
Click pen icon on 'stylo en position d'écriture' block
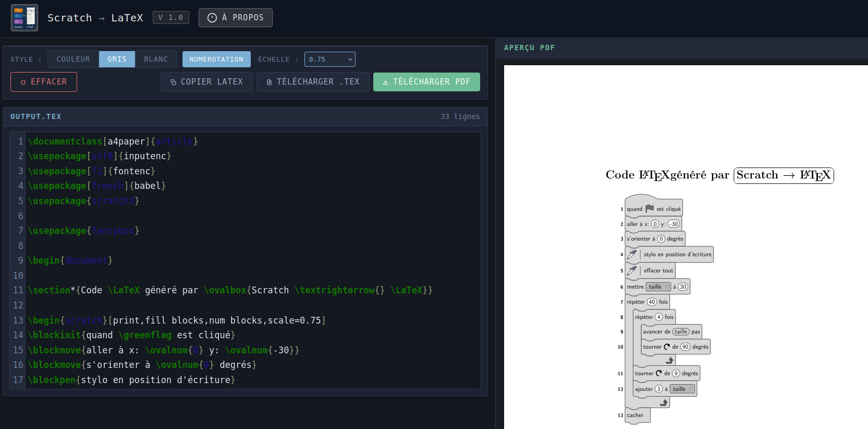coord(632,254)
